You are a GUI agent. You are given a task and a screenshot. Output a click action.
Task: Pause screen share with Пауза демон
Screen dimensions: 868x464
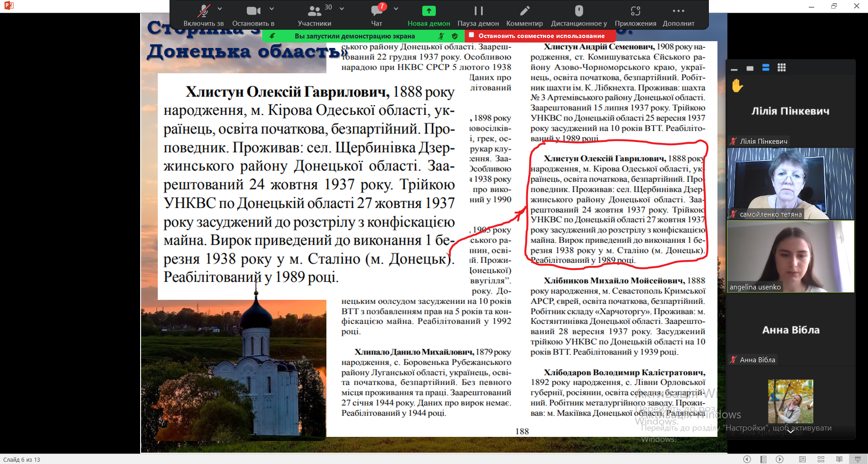(478, 15)
